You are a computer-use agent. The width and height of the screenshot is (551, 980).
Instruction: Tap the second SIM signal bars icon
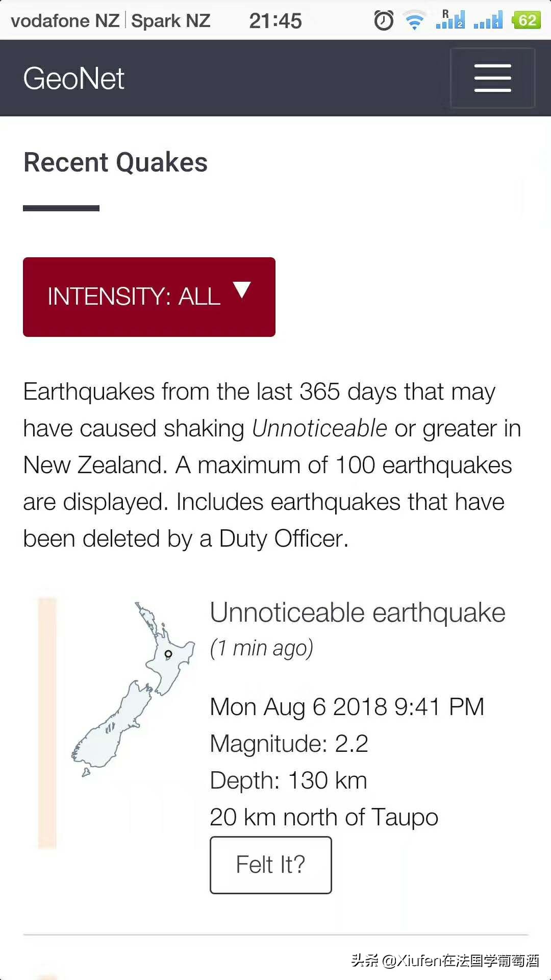(x=488, y=20)
